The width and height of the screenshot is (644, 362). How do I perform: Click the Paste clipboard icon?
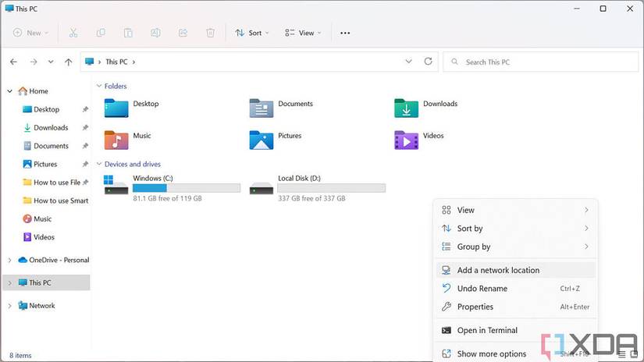(128, 33)
